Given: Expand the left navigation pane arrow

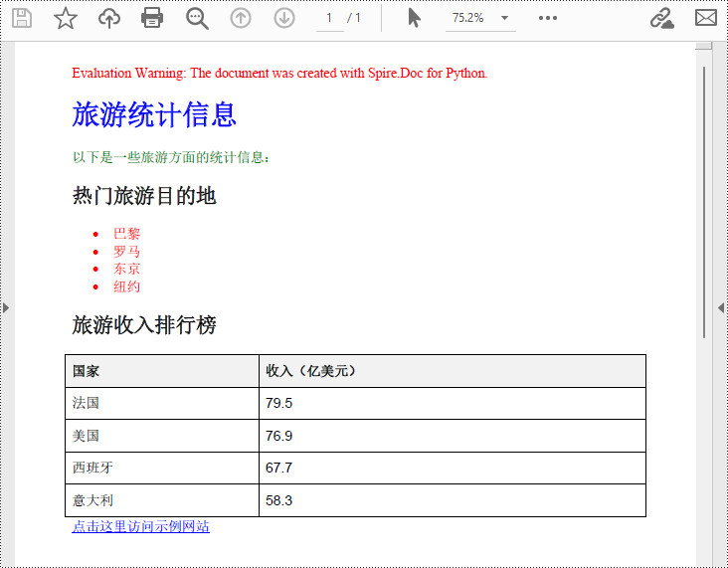Looking at the screenshot, I should point(6,307).
